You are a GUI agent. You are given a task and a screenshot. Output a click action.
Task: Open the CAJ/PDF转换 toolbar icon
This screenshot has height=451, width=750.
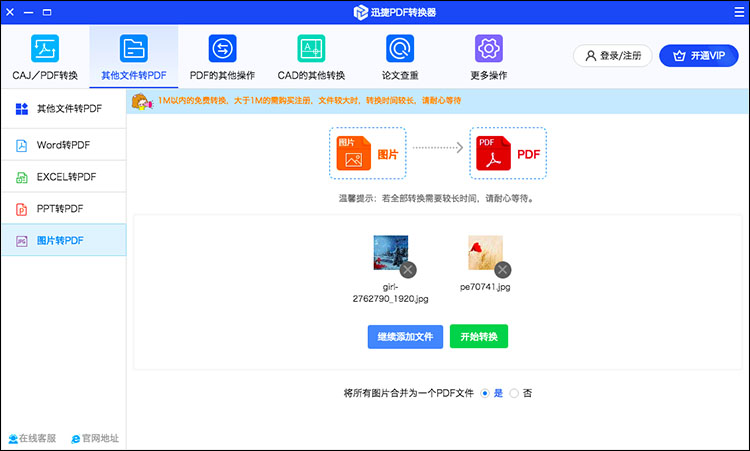tap(45, 48)
